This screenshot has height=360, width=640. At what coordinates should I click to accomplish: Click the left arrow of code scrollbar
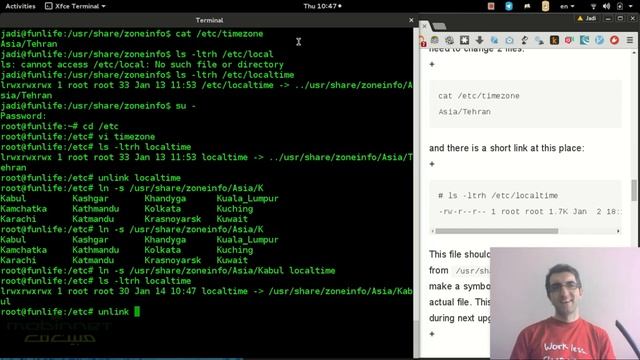433,231
